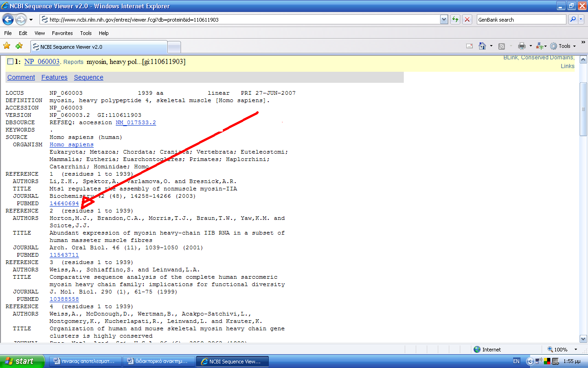
Task: Click the 'LOCUS' label text
Action: [15, 93]
